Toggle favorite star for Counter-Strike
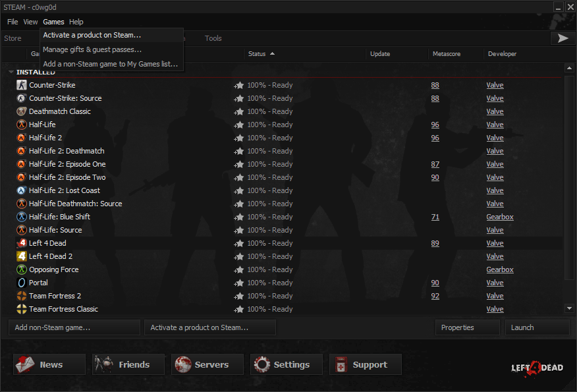The width and height of the screenshot is (577, 392). [239, 86]
